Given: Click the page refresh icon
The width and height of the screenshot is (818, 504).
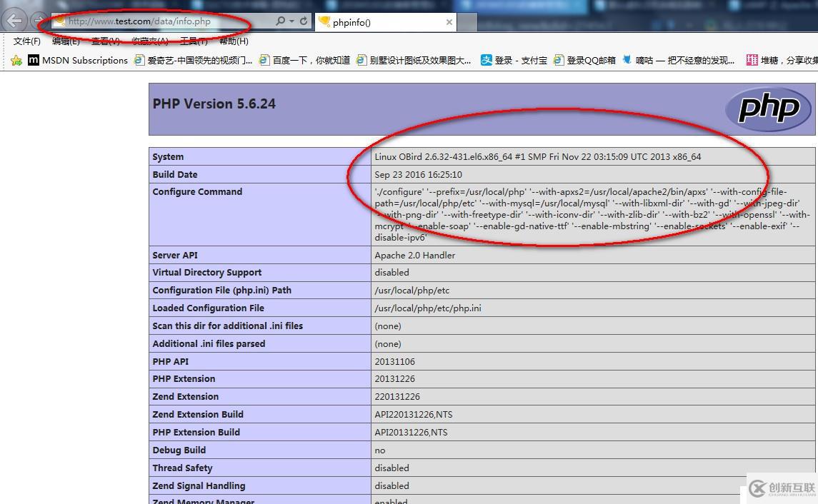Looking at the screenshot, I should pyautogui.click(x=304, y=21).
